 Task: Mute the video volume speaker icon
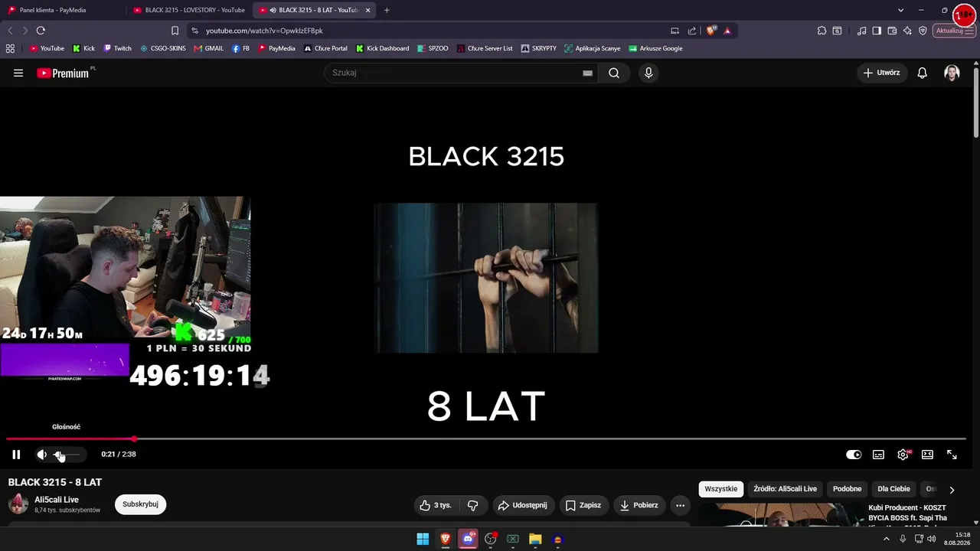[x=41, y=455]
